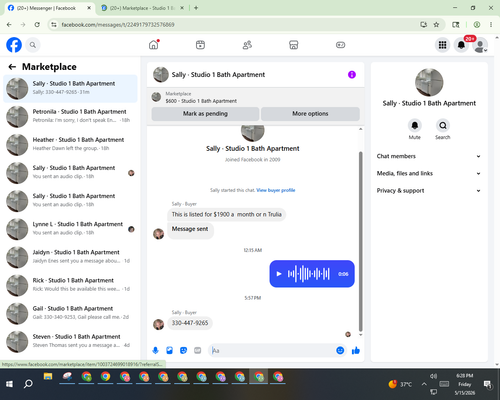This screenshot has height=400, width=500.
Task: Switch to the Marketplace - Studio 1 tab
Action: pyautogui.click(x=142, y=8)
